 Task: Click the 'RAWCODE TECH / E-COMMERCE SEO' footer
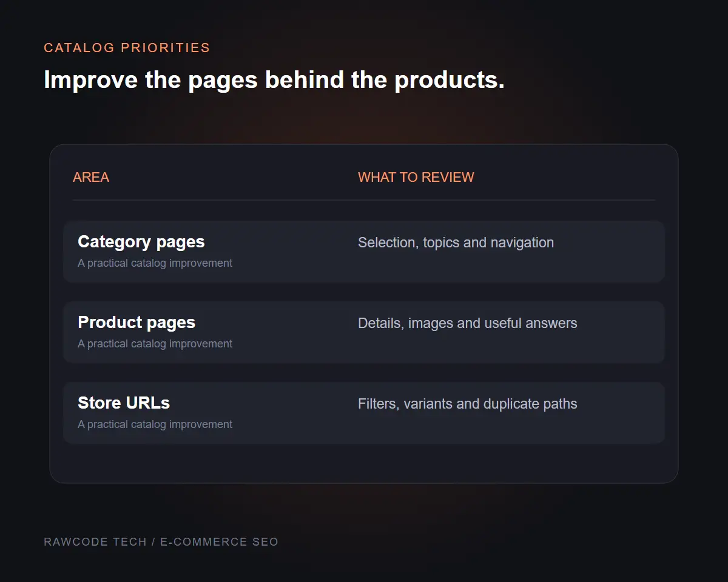click(x=161, y=542)
